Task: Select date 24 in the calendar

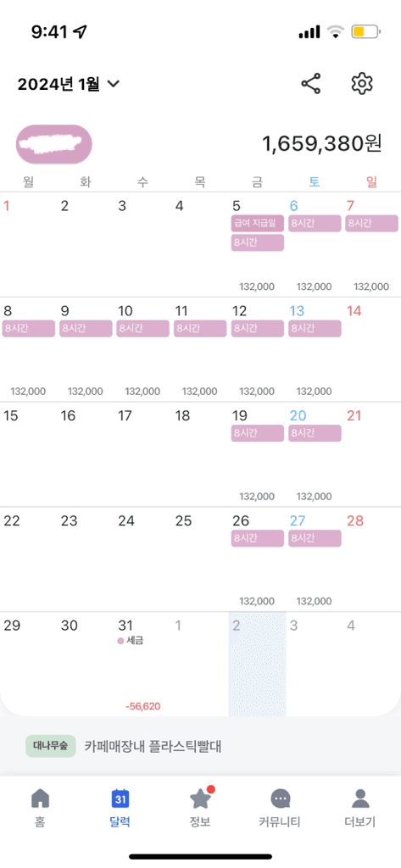Action: point(127,521)
